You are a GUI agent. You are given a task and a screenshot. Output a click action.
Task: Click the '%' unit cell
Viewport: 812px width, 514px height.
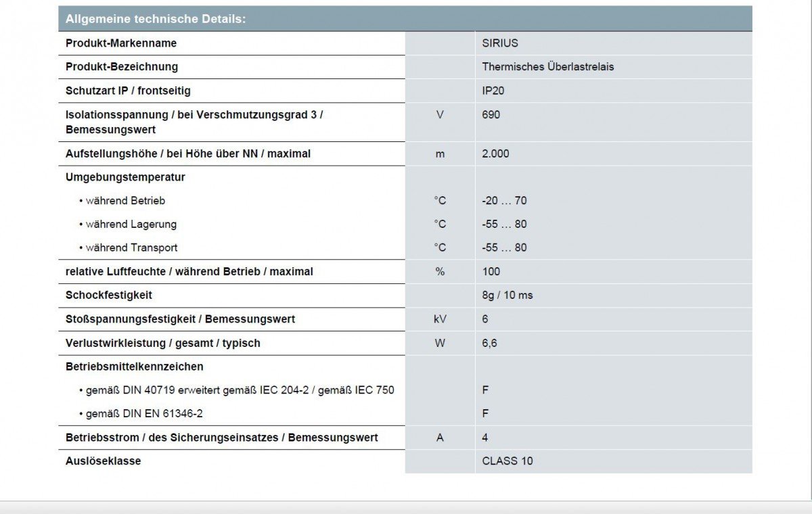(x=440, y=272)
